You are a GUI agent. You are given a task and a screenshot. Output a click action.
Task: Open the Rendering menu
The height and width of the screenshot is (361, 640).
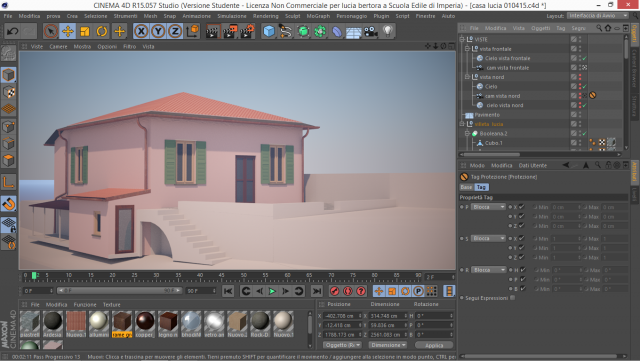pos(265,16)
